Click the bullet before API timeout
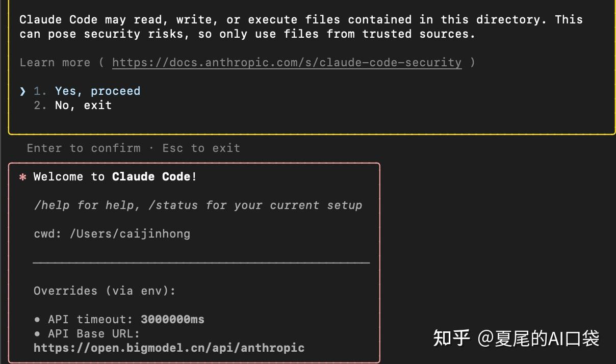The width and height of the screenshot is (616, 364). pyautogui.click(x=37, y=320)
